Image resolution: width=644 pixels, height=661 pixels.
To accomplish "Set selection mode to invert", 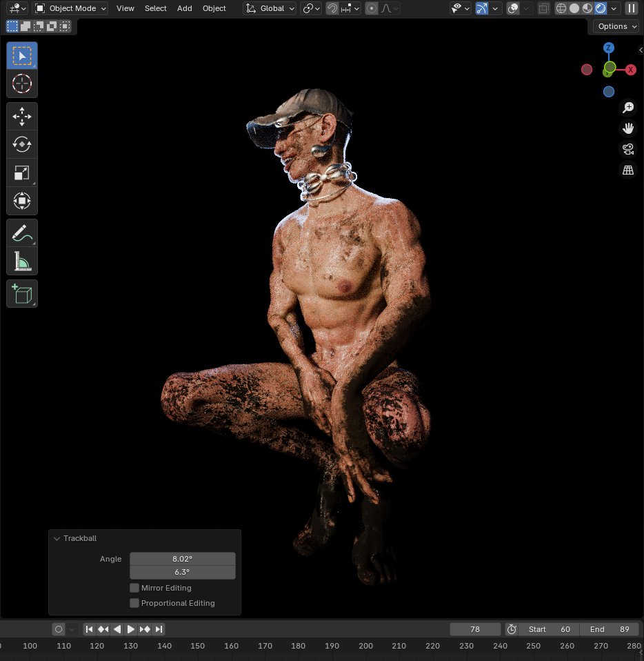I will (x=52, y=26).
